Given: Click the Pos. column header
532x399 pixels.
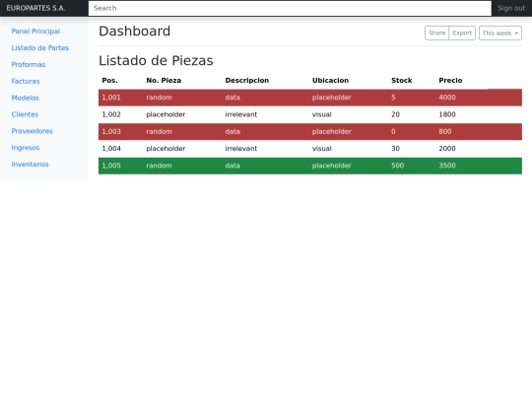Looking at the screenshot, I should 109,81.
